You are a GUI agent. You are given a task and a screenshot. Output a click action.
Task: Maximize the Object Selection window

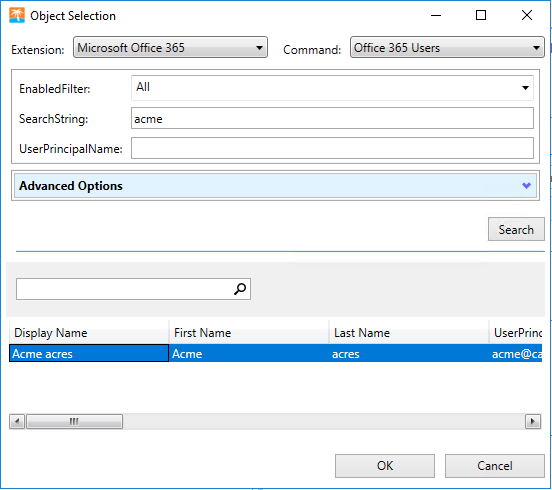[x=481, y=15]
